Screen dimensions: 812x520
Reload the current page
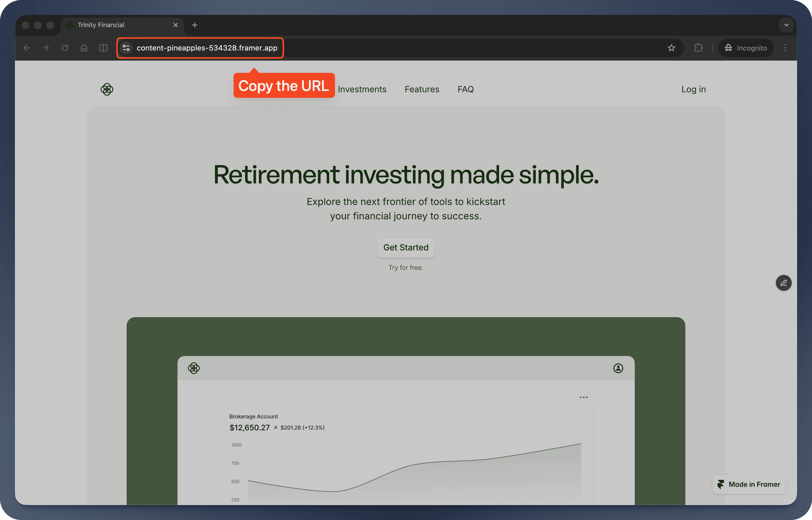65,48
